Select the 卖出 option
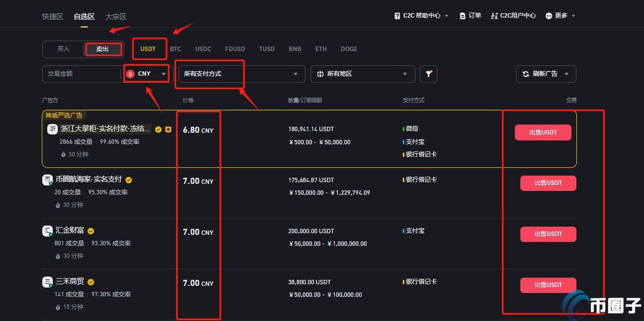The image size is (644, 321). [102, 49]
